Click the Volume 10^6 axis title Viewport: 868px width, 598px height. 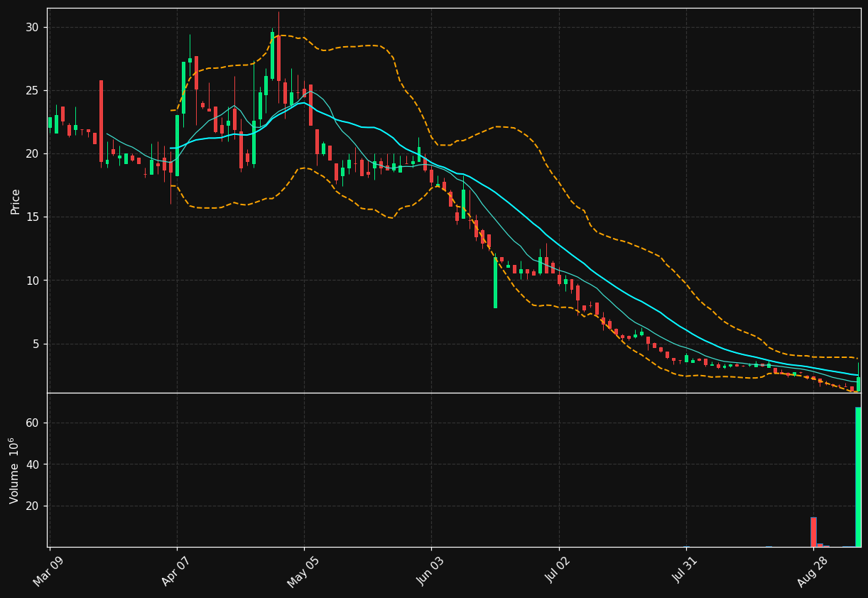click(x=14, y=470)
